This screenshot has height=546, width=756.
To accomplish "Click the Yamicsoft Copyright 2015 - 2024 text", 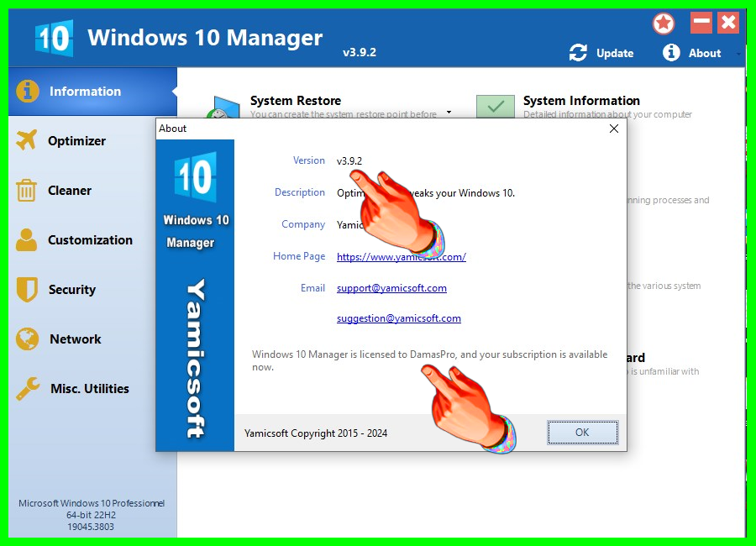I will [x=316, y=433].
